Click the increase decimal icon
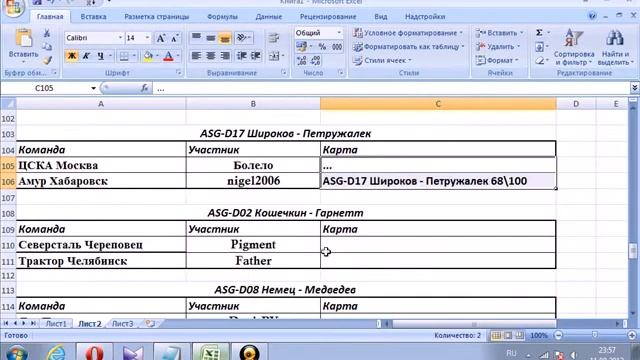640x360 pixels. (x=302, y=61)
